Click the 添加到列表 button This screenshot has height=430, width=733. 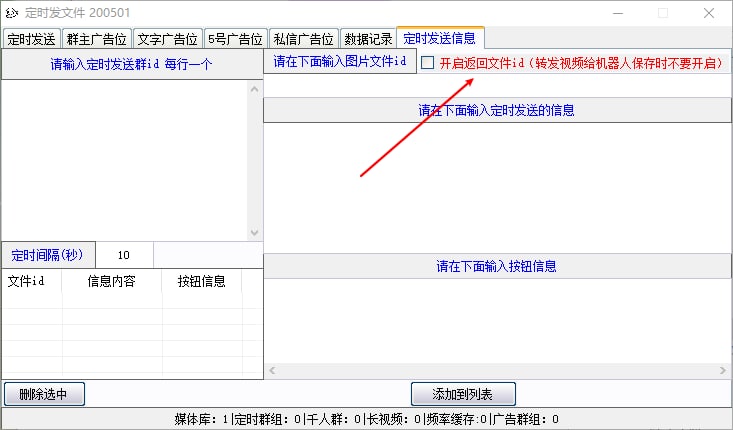click(463, 394)
